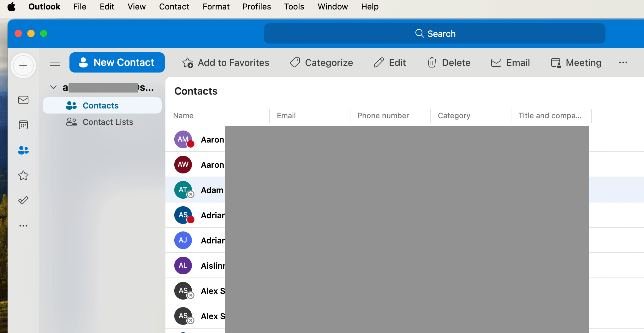Sort by the Name column header
This screenshot has width=644, height=333.
[183, 116]
